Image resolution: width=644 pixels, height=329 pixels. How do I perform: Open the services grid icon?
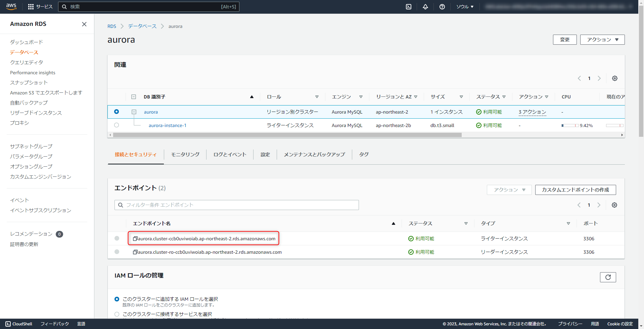[31, 6]
